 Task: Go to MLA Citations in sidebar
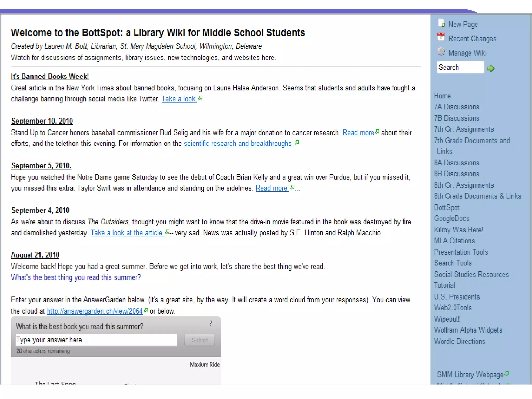[x=454, y=241]
